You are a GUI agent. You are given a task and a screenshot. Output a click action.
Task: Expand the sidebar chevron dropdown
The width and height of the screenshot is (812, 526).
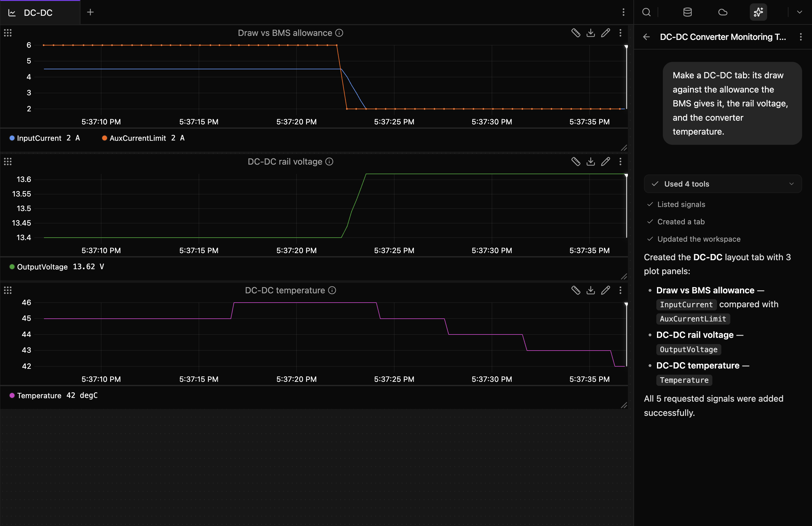pos(799,12)
